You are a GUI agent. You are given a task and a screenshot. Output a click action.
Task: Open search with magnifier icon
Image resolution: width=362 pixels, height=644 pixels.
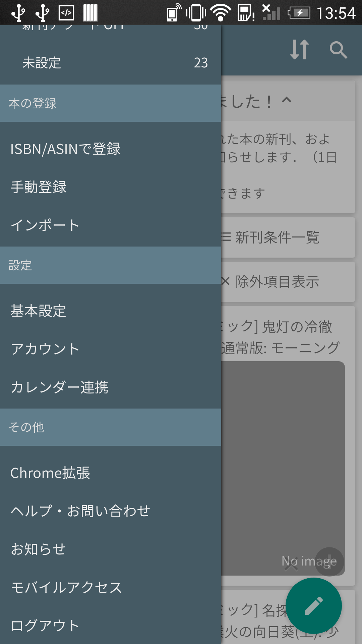click(x=338, y=50)
